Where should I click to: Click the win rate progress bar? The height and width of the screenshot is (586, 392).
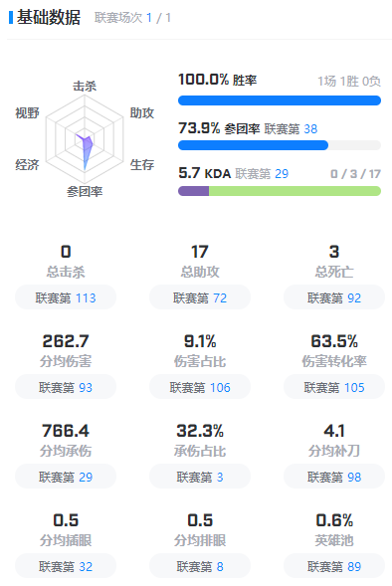[280, 100]
